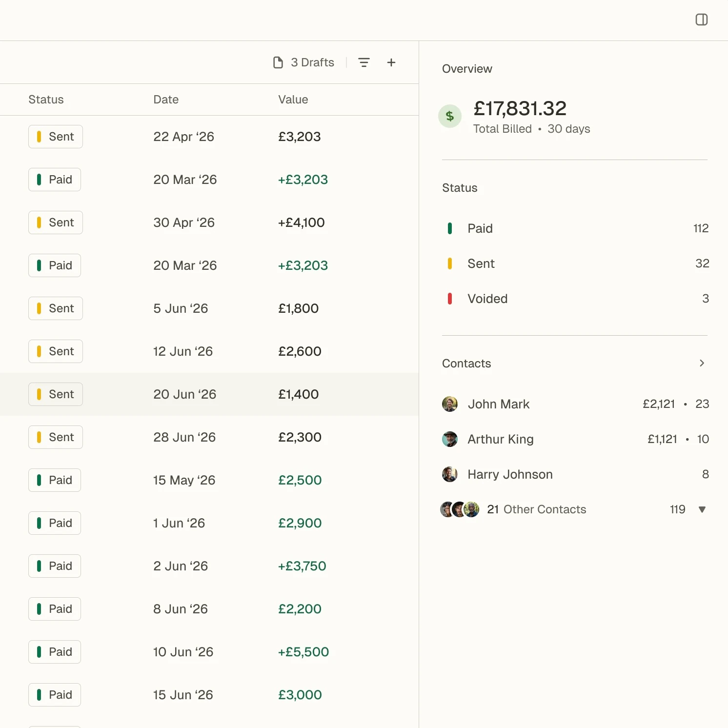
Task: Click the +£5,500 value
Action: [303, 652]
